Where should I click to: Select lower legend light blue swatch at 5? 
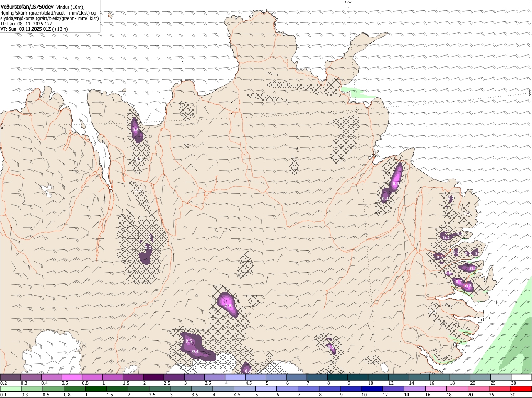coord(266,389)
